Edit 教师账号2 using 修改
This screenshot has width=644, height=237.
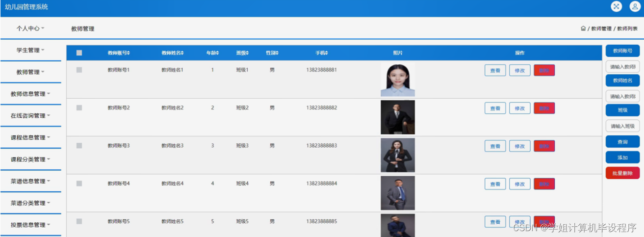coord(520,108)
